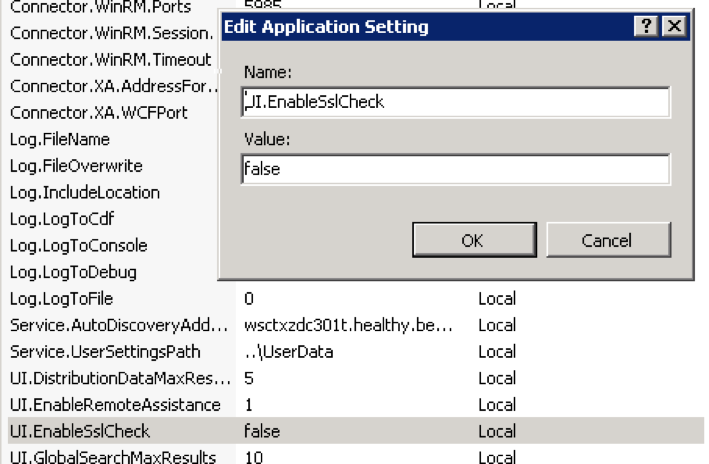Image resolution: width=709 pixels, height=464 pixels.
Task: Select the Log.FileOverwrite setting
Action: [x=75, y=166]
